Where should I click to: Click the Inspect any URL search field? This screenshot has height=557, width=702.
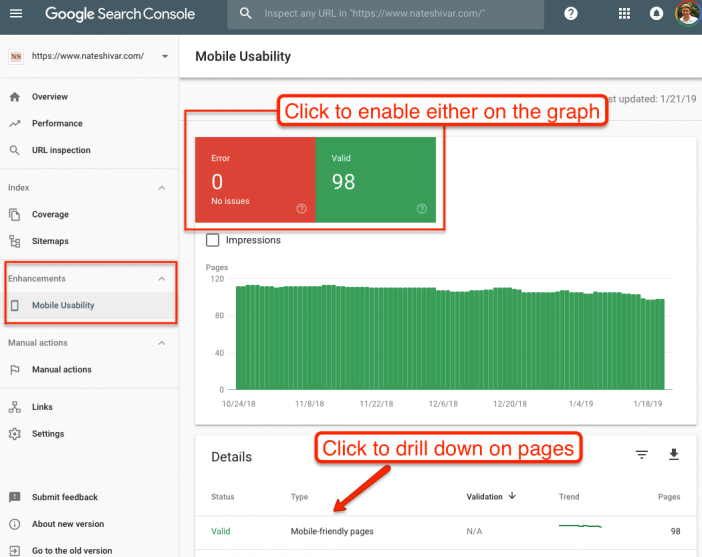[385, 14]
